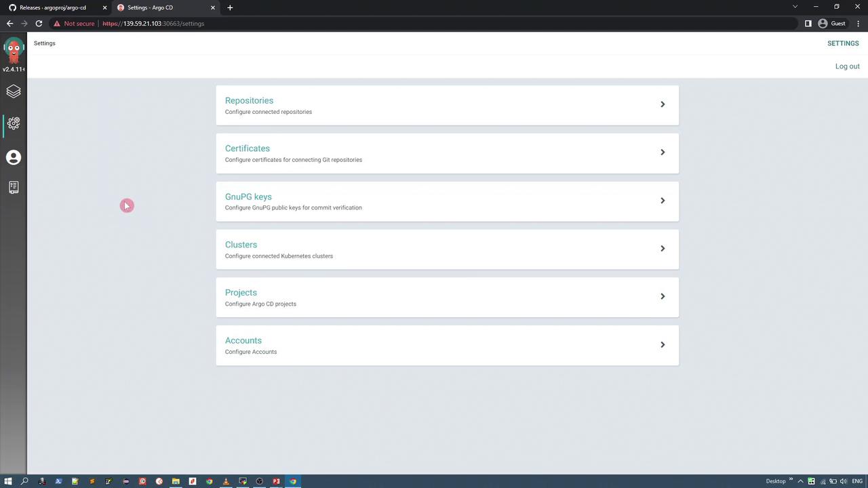The image size is (868, 488).
Task: Open Notepad++ from the taskbar
Action: [x=75, y=481]
